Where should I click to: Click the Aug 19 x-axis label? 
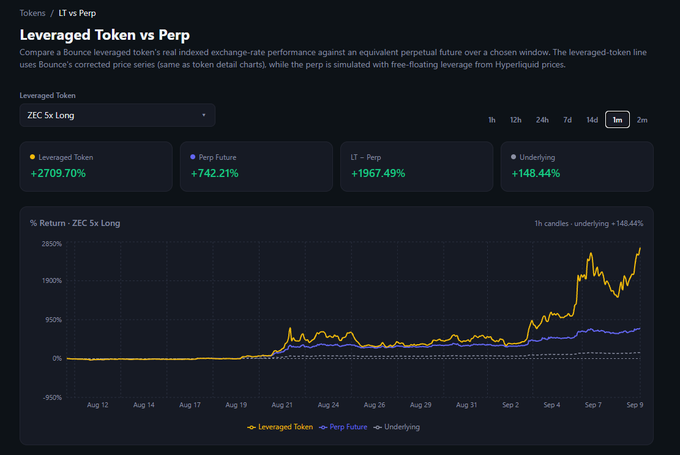pos(236,405)
